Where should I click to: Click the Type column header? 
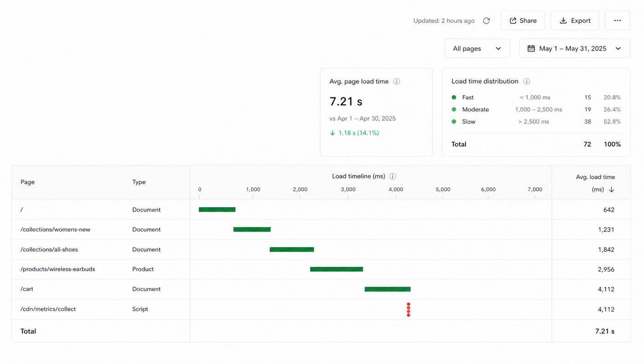point(139,182)
